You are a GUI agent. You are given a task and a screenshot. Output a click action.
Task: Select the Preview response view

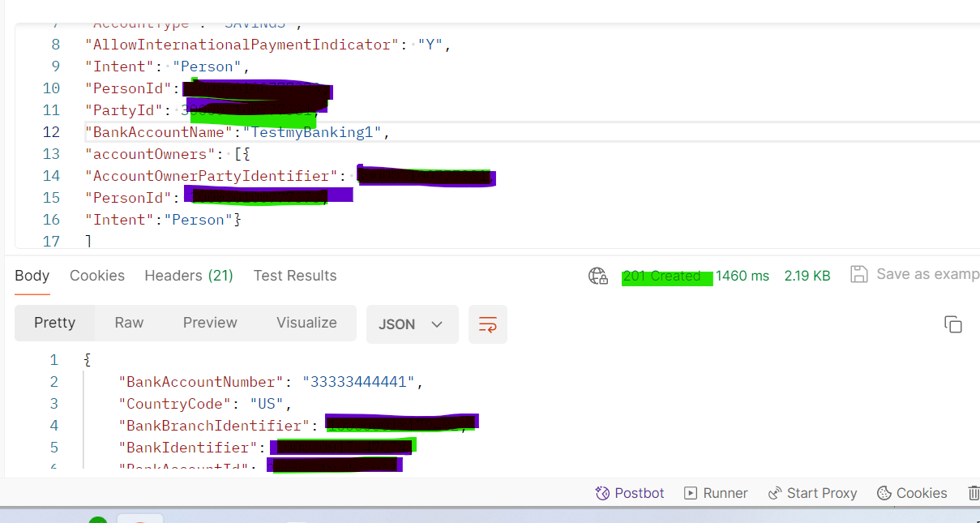210,323
